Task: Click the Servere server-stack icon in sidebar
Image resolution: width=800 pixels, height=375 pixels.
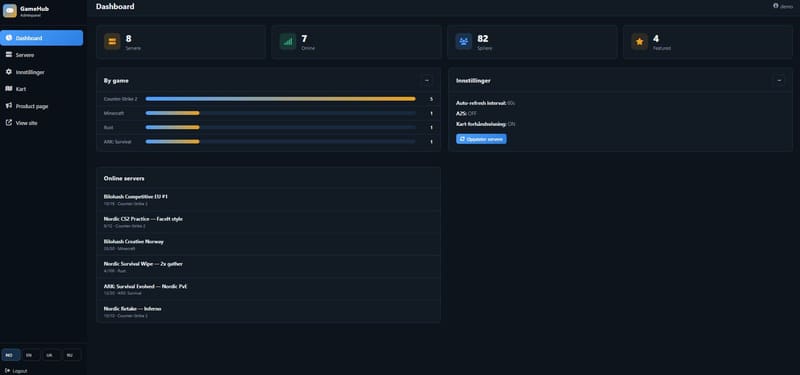Action: pyautogui.click(x=9, y=55)
